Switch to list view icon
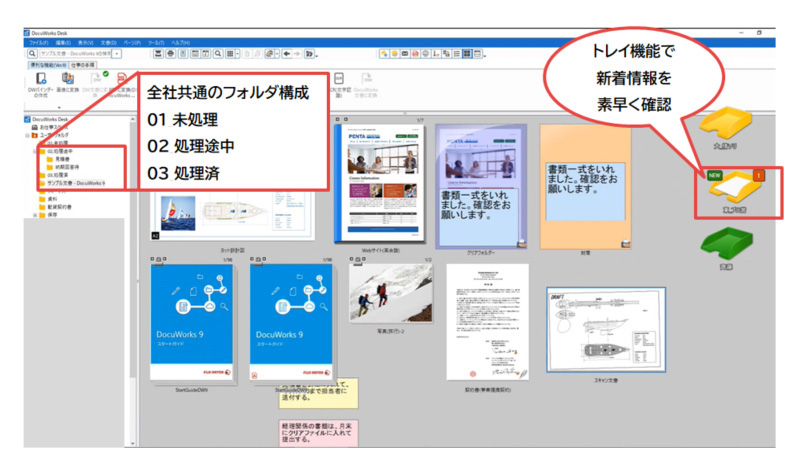The image size is (800, 473). tap(457, 54)
